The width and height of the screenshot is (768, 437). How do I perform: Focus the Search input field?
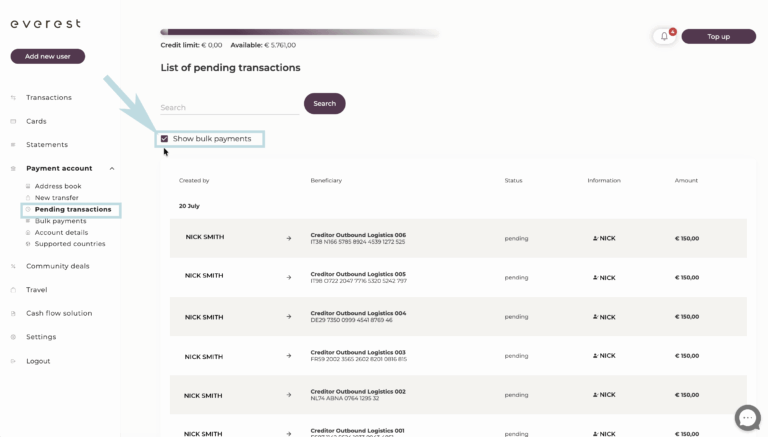coord(230,107)
